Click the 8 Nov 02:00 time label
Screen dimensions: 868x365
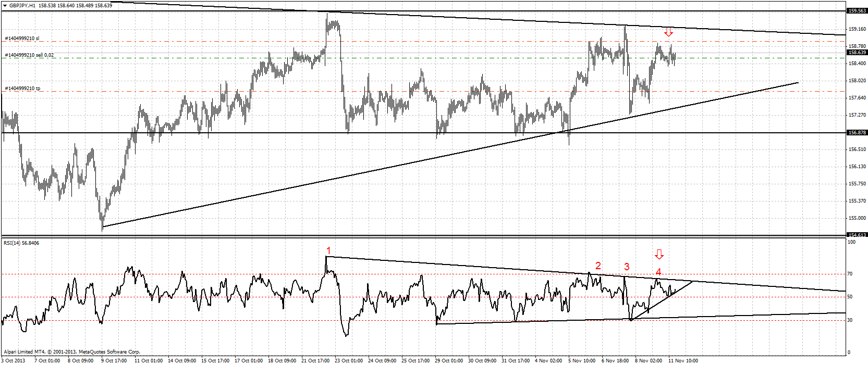tap(649, 361)
